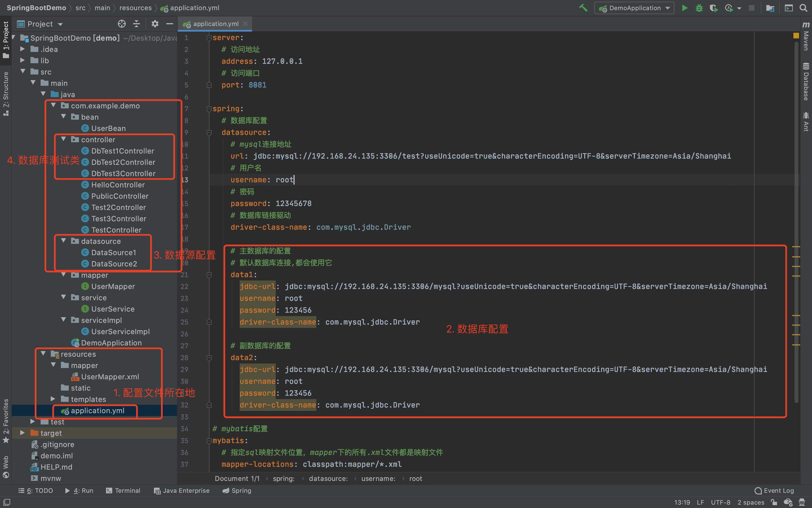Click the port value 8081
Image resolution: width=812 pixels, height=508 pixels.
pos(257,85)
